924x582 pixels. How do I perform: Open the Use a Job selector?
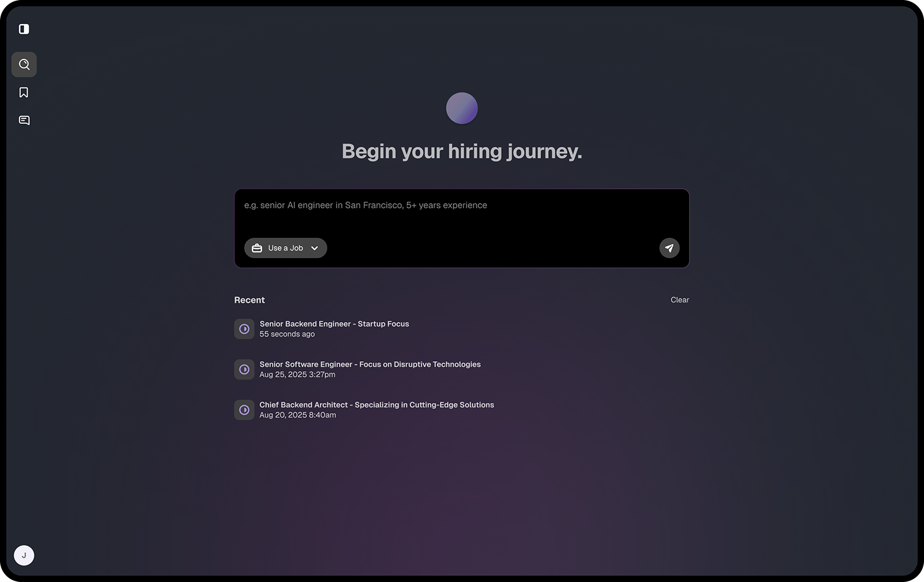[x=285, y=248]
